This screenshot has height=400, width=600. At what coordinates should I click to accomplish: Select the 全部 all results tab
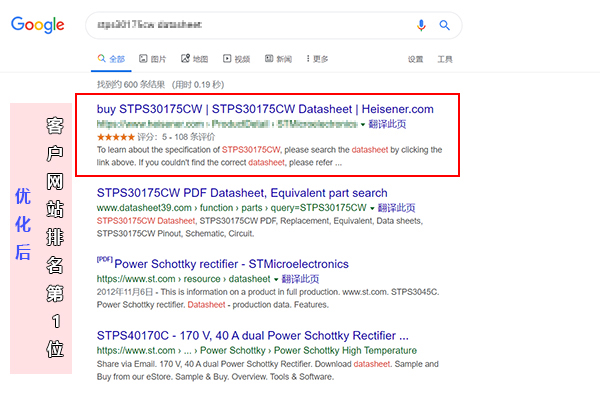(x=111, y=59)
